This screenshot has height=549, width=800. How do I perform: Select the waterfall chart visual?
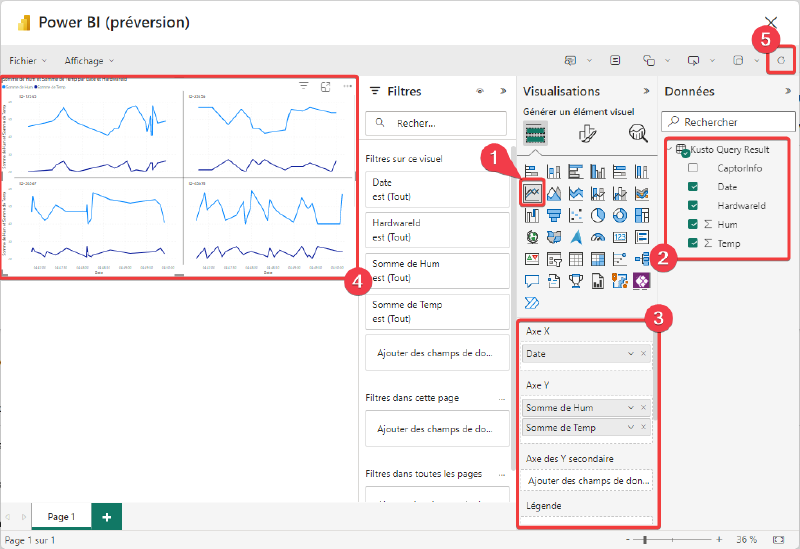pyautogui.click(x=532, y=215)
